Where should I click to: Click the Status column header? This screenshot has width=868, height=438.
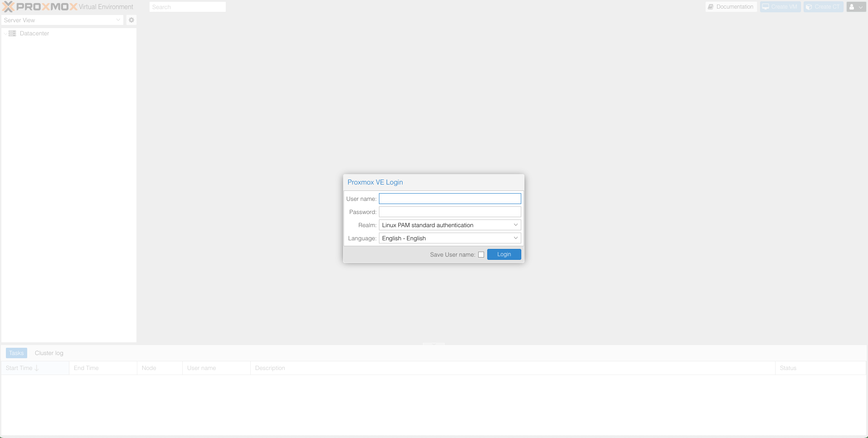(x=820, y=368)
